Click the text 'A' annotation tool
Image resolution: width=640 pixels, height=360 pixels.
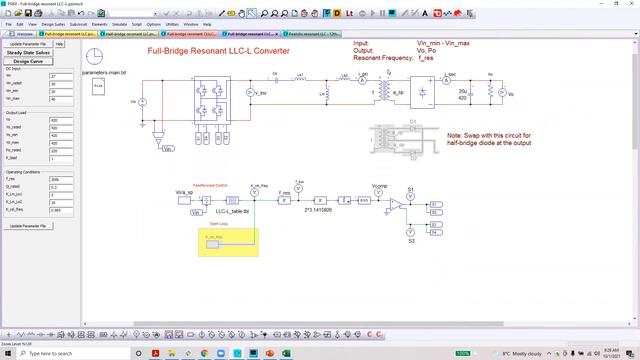425,13
